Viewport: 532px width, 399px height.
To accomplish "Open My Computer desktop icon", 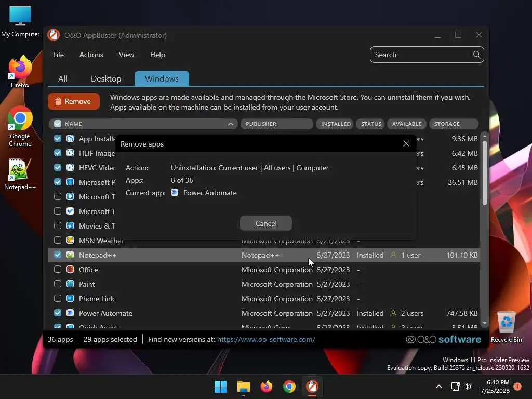I will tap(20, 22).
